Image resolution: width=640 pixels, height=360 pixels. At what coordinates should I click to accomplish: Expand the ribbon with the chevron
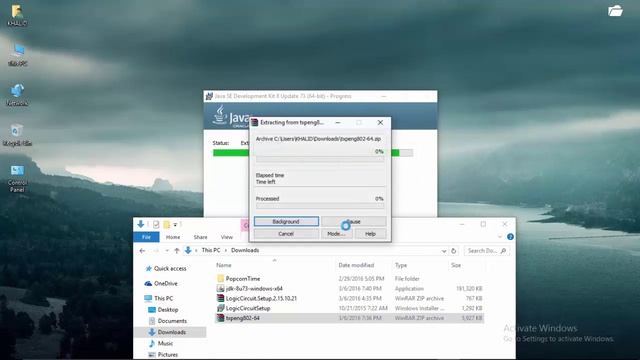500,237
